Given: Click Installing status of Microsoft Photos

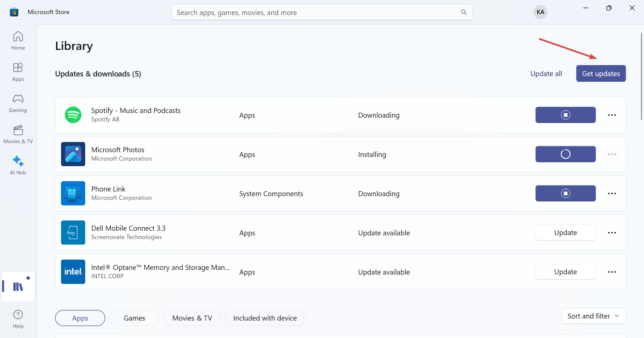Looking at the screenshot, I should pos(372,155).
